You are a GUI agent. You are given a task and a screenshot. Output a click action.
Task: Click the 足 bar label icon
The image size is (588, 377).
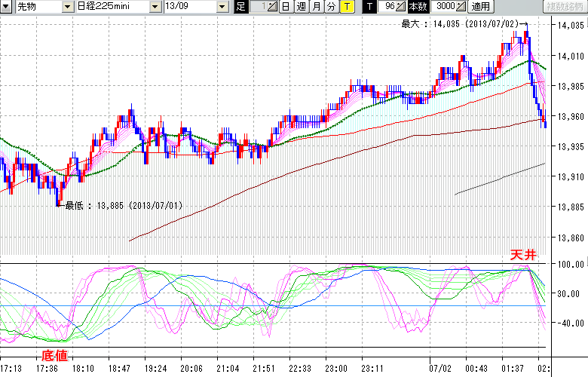click(x=240, y=7)
